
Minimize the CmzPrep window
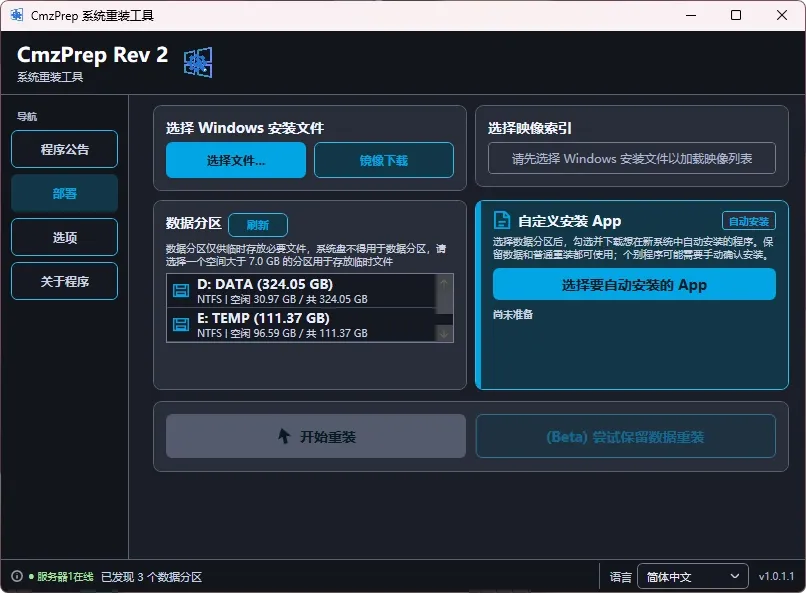(x=691, y=15)
